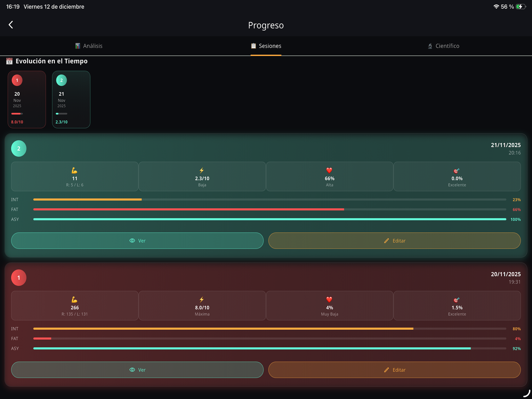Open the 8.0/10 Máxima tile

pyautogui.click(x=202, y=306)
